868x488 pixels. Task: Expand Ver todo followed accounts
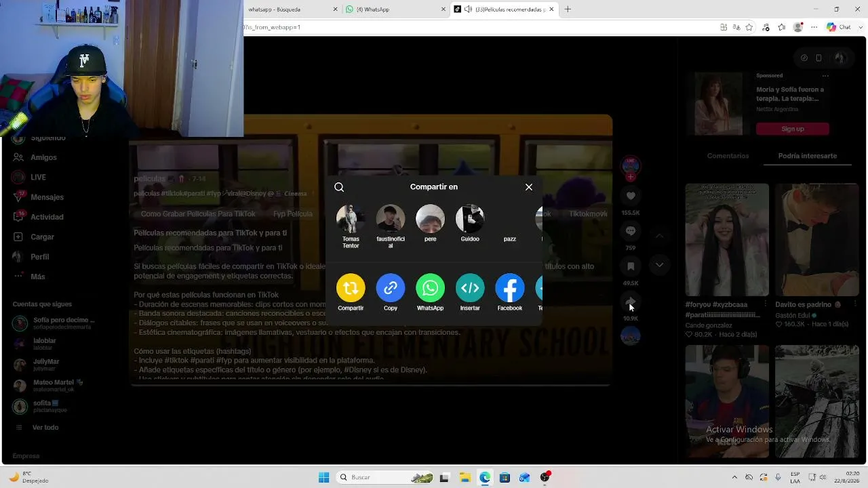click(45, 428)
